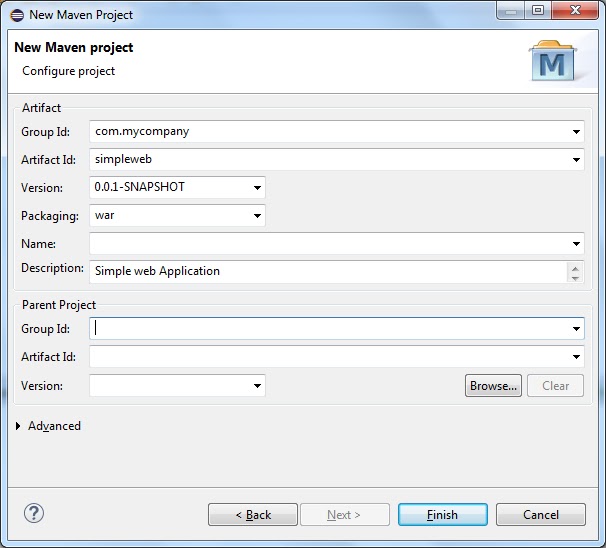606x548 pixels.
Task: Open the Packaging war dropdown
Action: click(257, 216)
